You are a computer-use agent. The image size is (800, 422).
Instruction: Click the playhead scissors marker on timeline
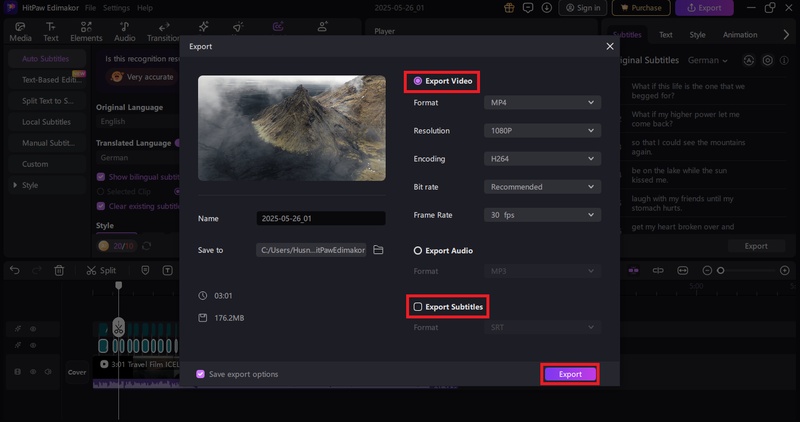(x=118, y=328)
